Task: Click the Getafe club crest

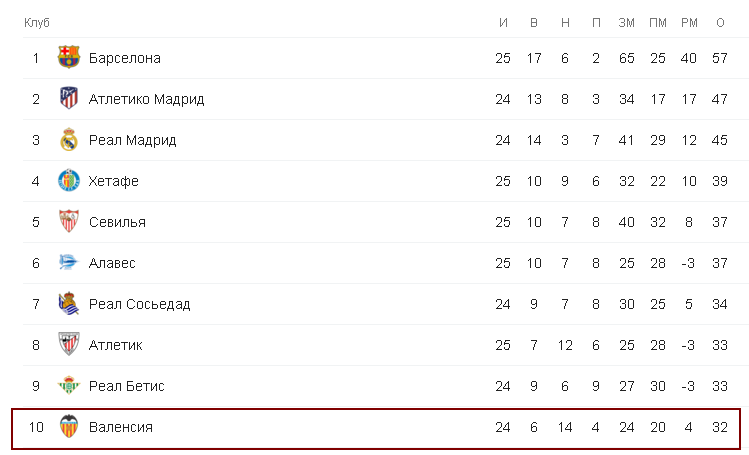Action: [69, 180]
